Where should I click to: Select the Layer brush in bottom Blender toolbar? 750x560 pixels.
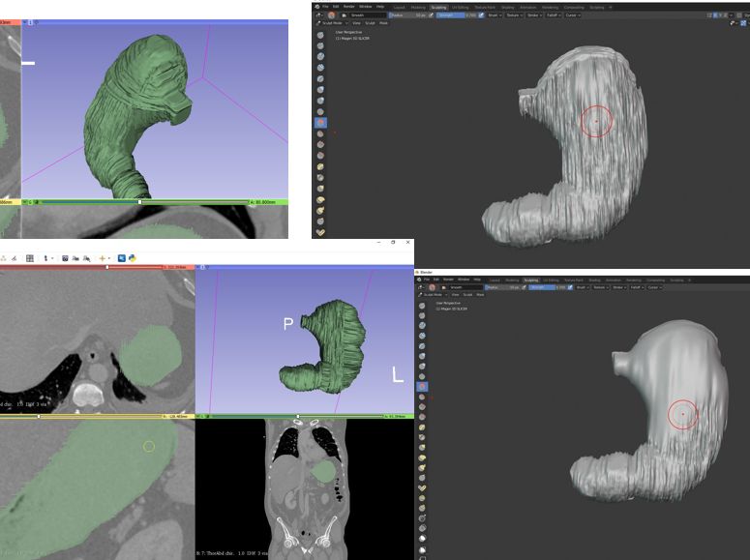pyautogui.click(x=422, y=345)
